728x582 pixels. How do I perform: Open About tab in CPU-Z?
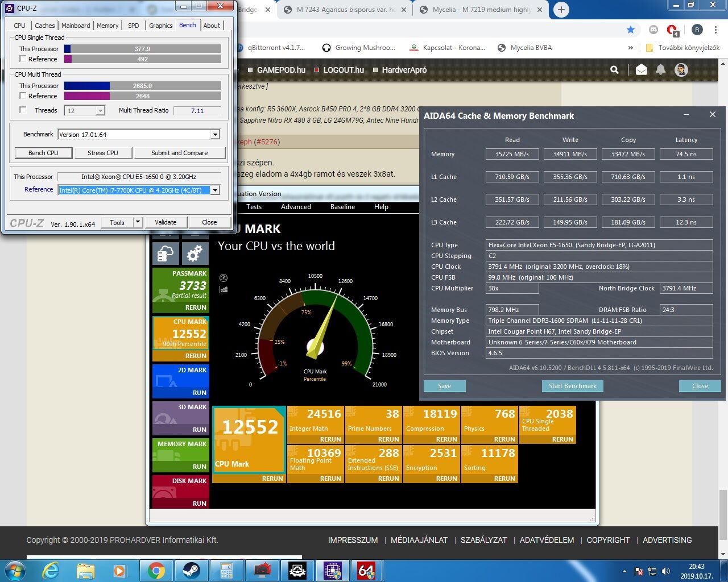tap(212, 26)
